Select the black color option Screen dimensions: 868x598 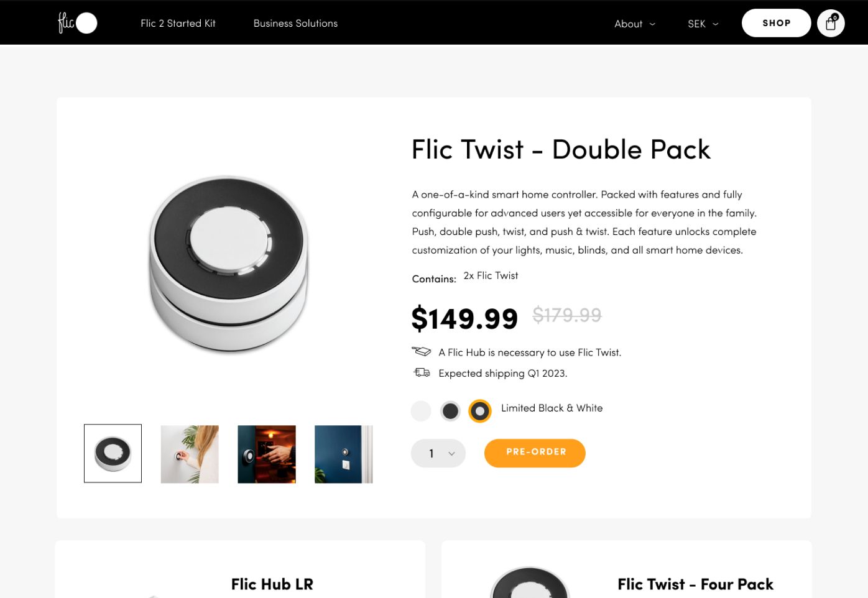(x=450, y=411)
